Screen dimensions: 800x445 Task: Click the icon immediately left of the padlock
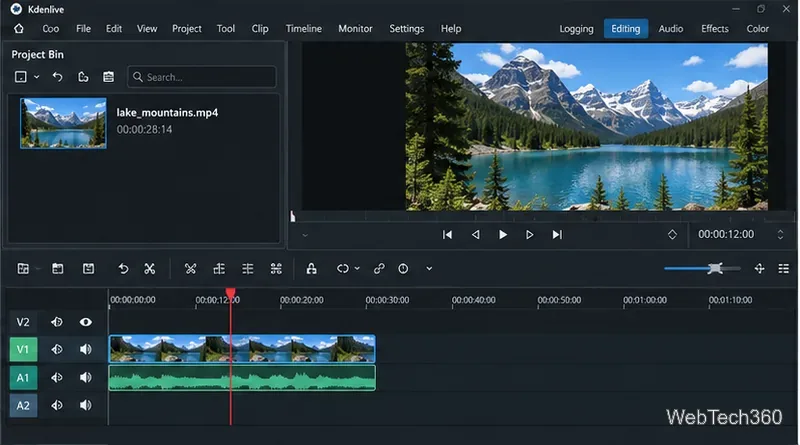276,269
